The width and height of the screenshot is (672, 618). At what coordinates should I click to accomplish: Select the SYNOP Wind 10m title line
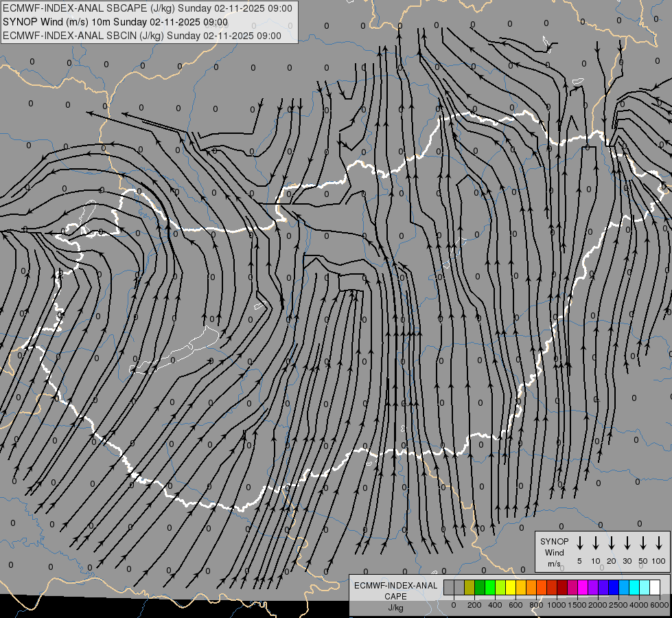(115, 22)
